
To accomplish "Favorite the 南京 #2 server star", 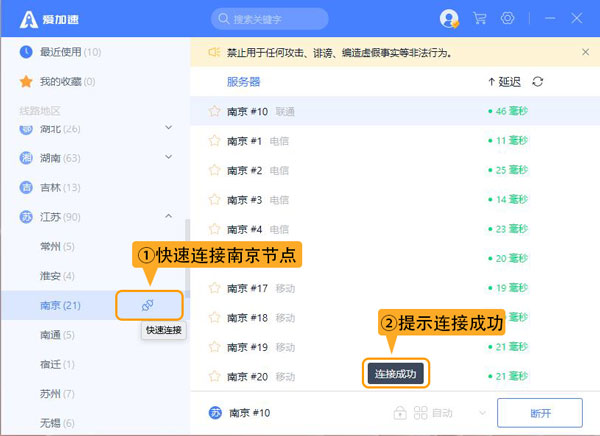I will click(214, 170).
